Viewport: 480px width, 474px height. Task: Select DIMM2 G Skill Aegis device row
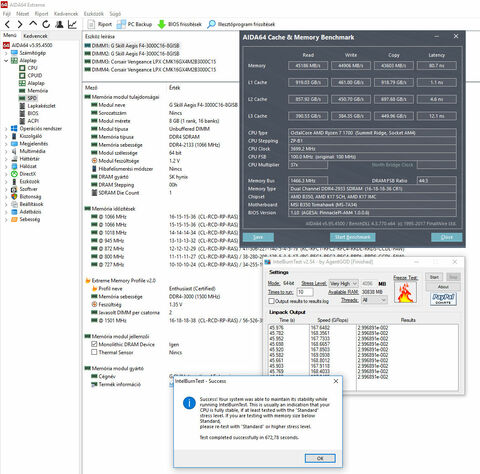pos(132,54)
